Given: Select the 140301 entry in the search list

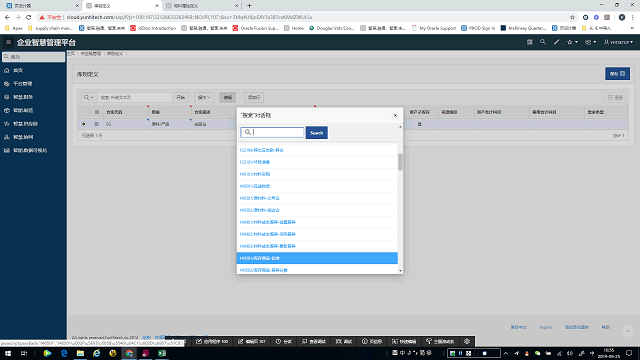Looking at the screenshot, I should click(317, 198).
